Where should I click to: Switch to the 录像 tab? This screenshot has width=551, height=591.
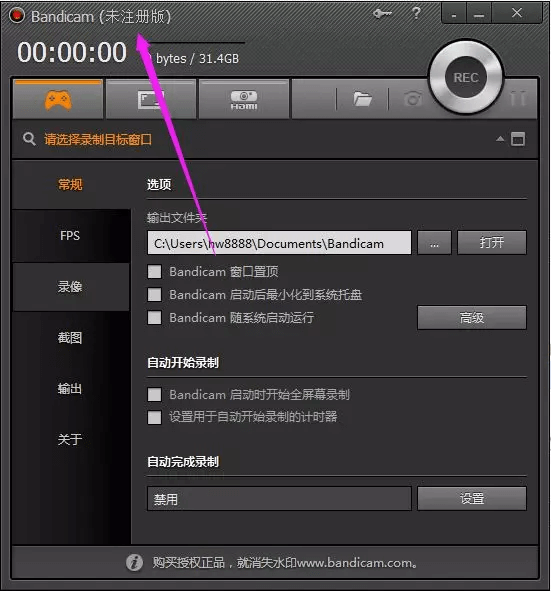70,287
